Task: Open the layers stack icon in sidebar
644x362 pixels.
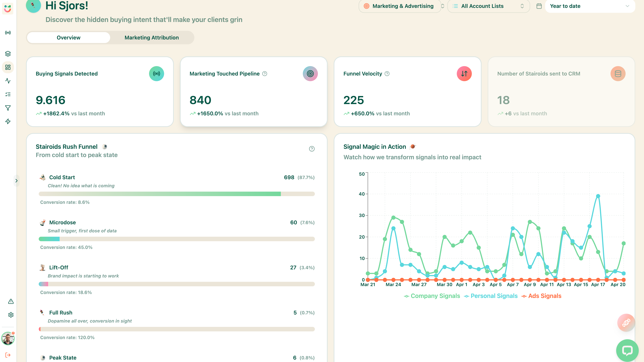Action: [x=8, y=54]
